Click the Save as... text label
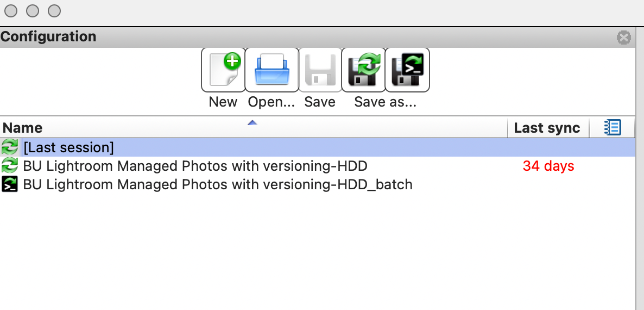This screenshot has width=644, height=310. coord(385,102)
